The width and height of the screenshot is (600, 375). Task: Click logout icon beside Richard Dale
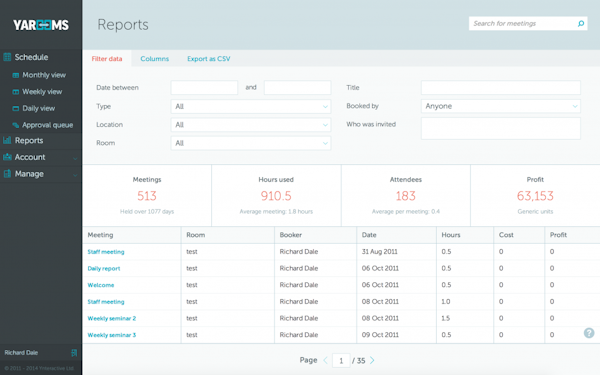coord(74,353)
